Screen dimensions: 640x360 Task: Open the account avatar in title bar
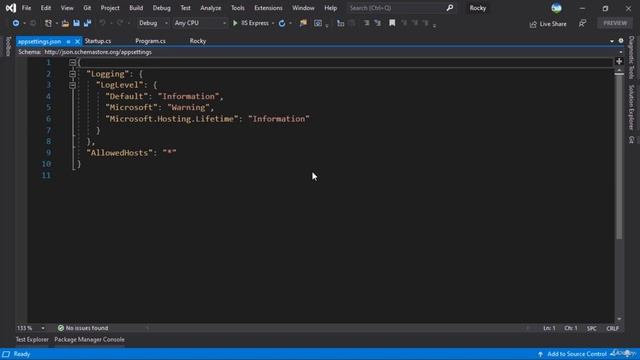(556, 8)
